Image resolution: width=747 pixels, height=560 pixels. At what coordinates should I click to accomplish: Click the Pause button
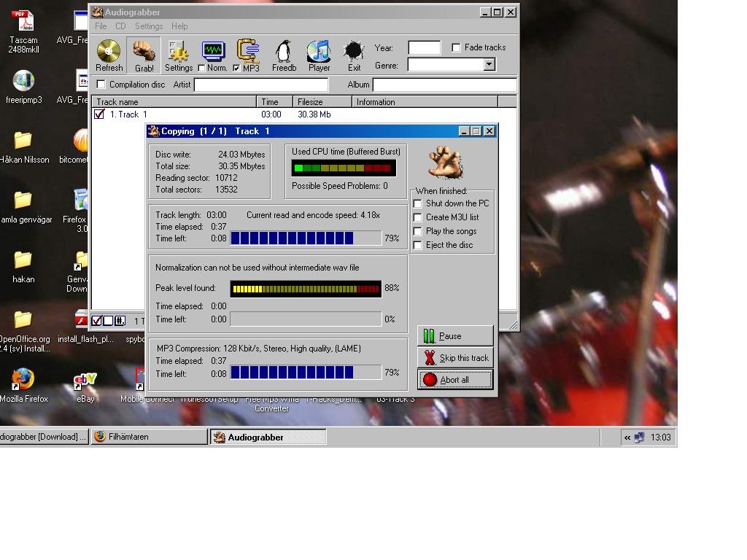click(455, 335)
